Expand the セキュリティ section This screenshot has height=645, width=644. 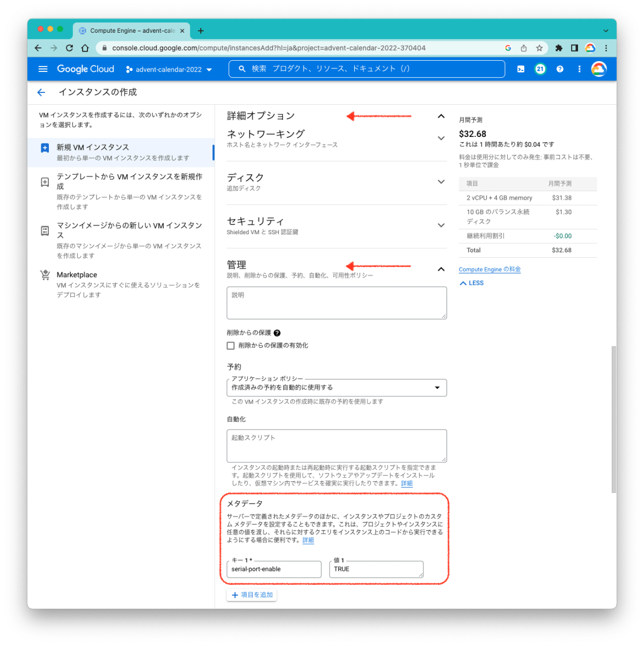[x=441, y=225]
